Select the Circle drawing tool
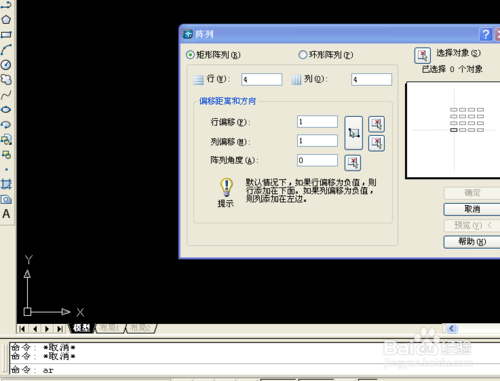500x381 pixels. click(6, 65)
